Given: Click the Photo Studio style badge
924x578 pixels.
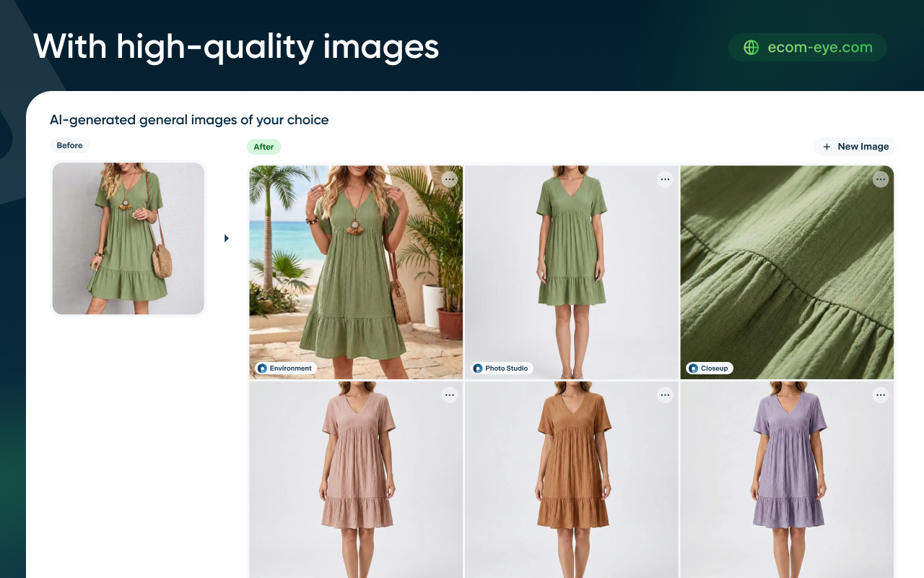Looking at the screenshot, I should point(501,368).
